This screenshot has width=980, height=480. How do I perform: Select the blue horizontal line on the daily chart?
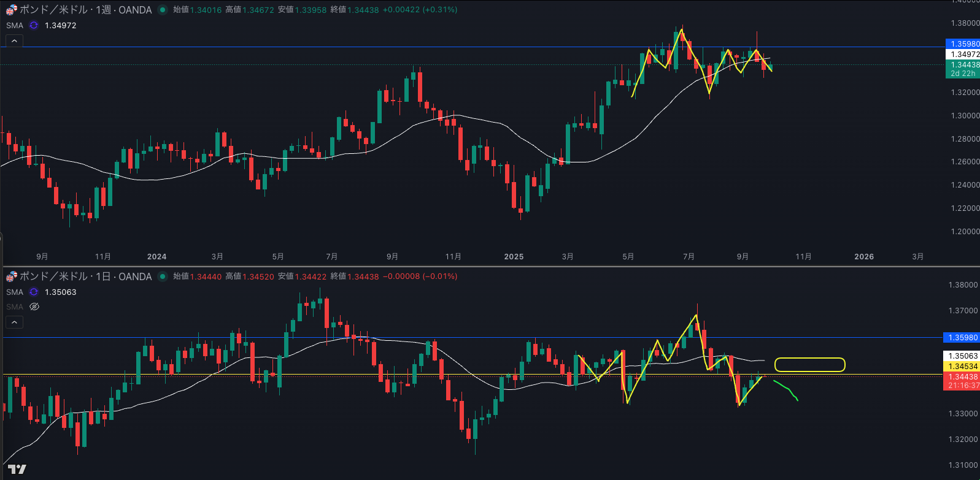[491, 337]
